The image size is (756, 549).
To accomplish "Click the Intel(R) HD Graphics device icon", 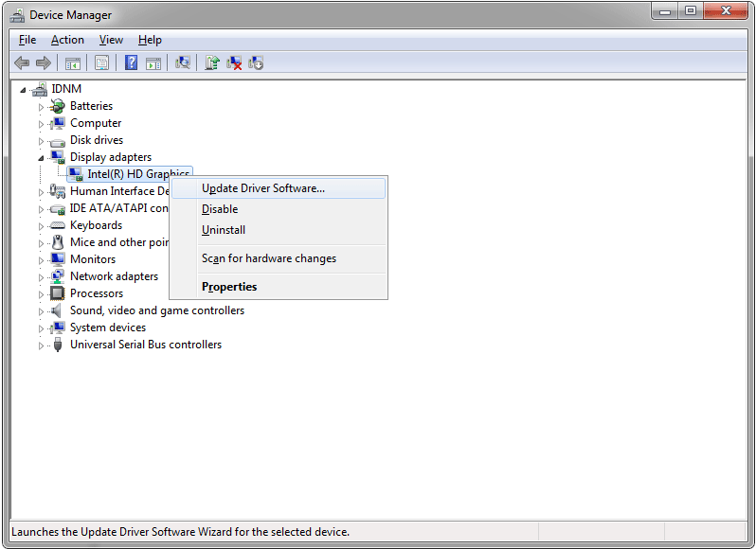I will coord(75,174).
